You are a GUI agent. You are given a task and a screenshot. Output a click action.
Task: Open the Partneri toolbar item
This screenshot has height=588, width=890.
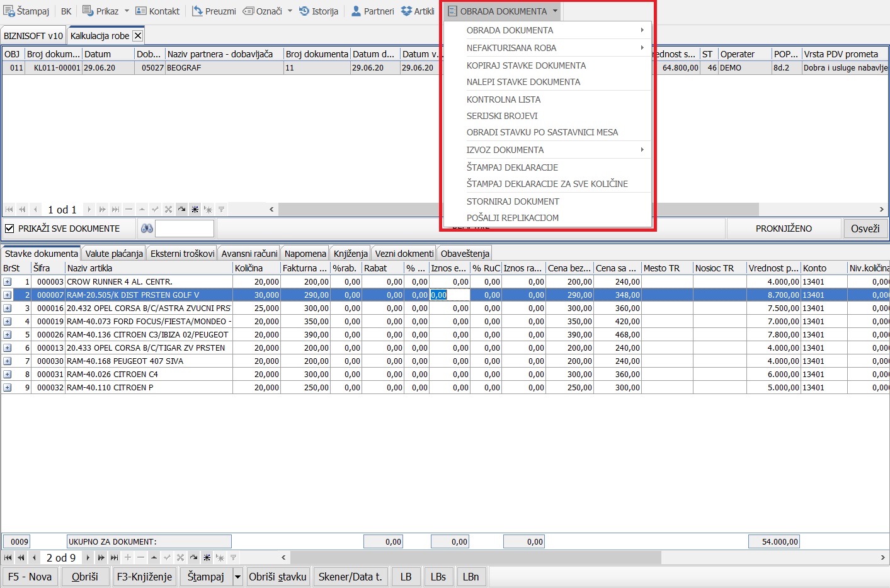coord(372,11)
